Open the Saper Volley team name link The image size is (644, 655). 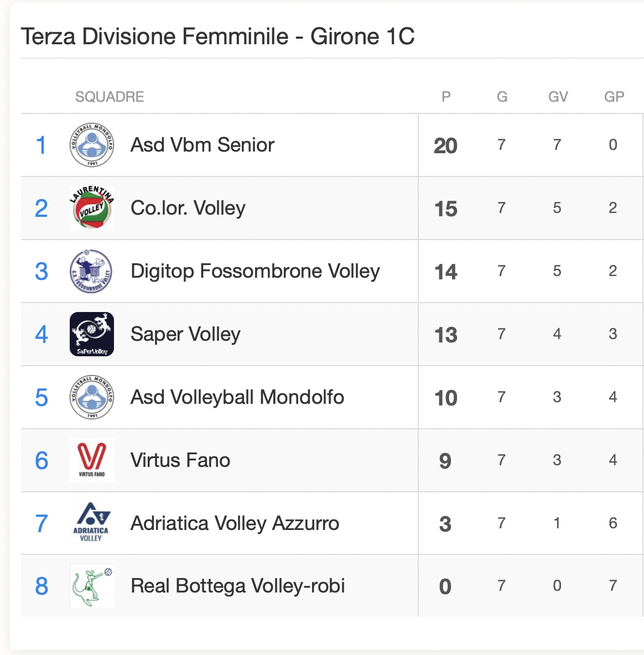185,334
